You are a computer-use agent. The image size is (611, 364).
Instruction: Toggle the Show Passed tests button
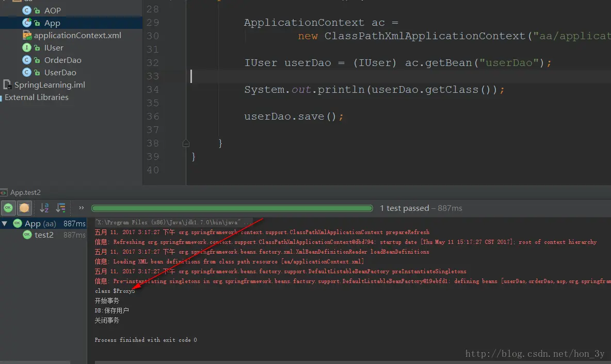coord(8,208)
